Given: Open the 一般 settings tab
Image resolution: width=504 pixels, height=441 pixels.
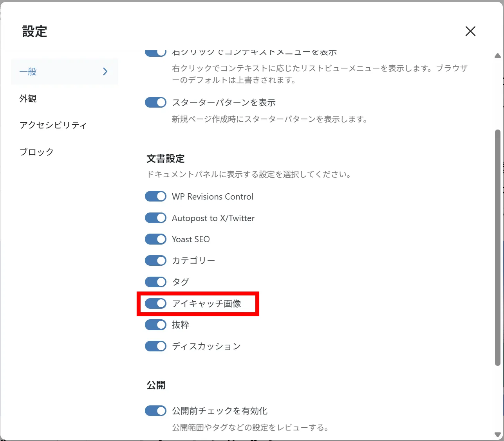Looking at the screenshot, I should pyautogui.click(x=28, y=72).
